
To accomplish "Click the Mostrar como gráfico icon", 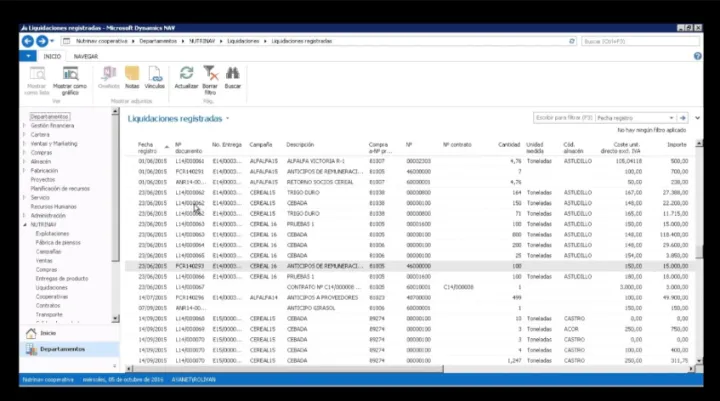I will point(70,74).
